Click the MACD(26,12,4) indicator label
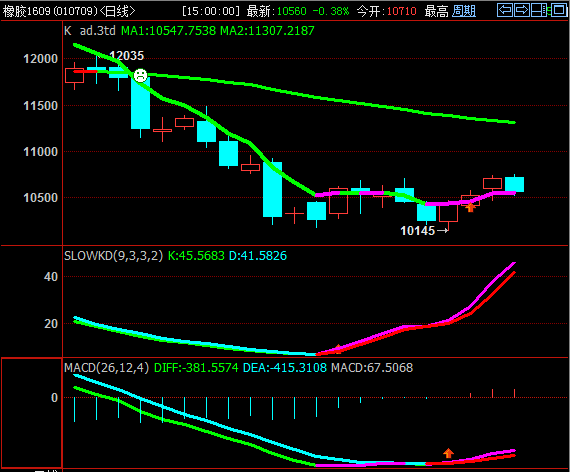 pyautogui.click(x=107, y=368)
